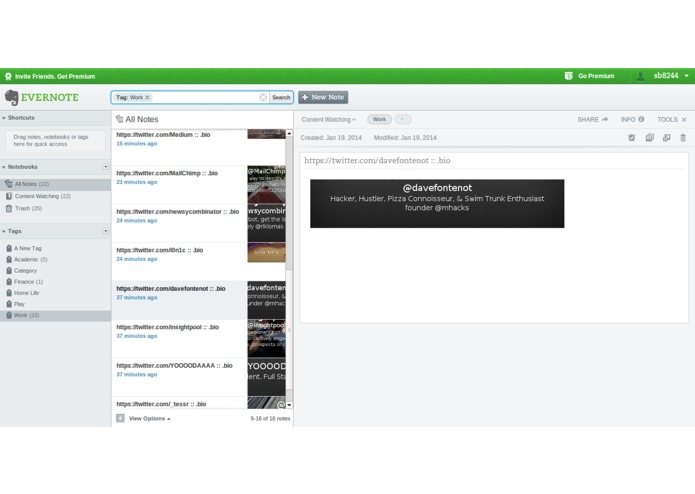The image size is (695, 494).
Task: Add a new tag with plus pill
Action: click(x=402, y=120)
